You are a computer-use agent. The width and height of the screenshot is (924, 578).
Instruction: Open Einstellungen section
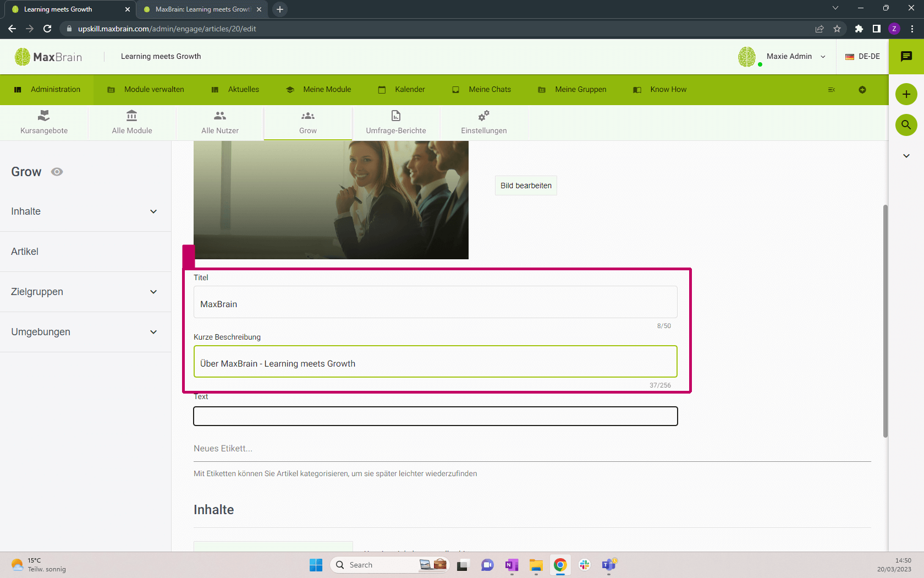coord(484,122)
